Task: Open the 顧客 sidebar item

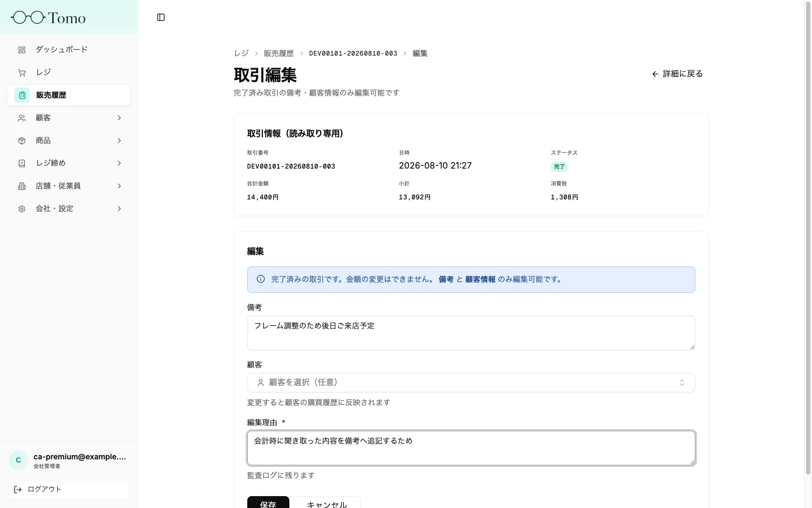Action: tap(69, 118)
